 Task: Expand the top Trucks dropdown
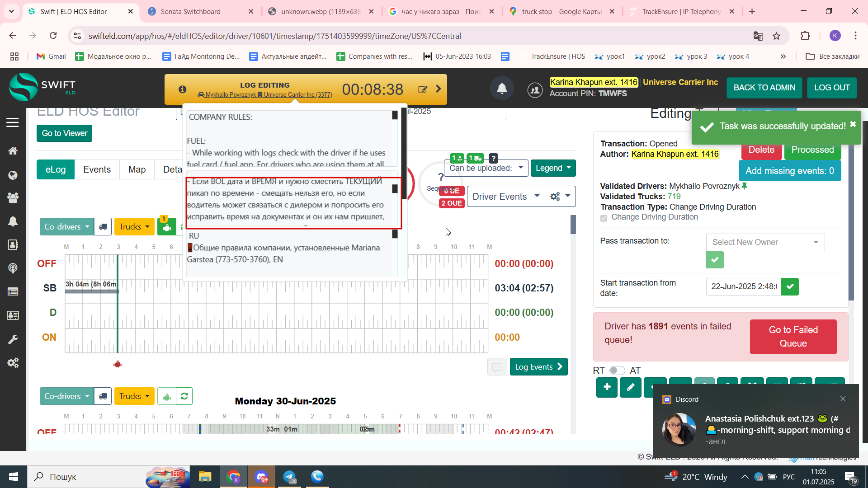coord(134,227)
